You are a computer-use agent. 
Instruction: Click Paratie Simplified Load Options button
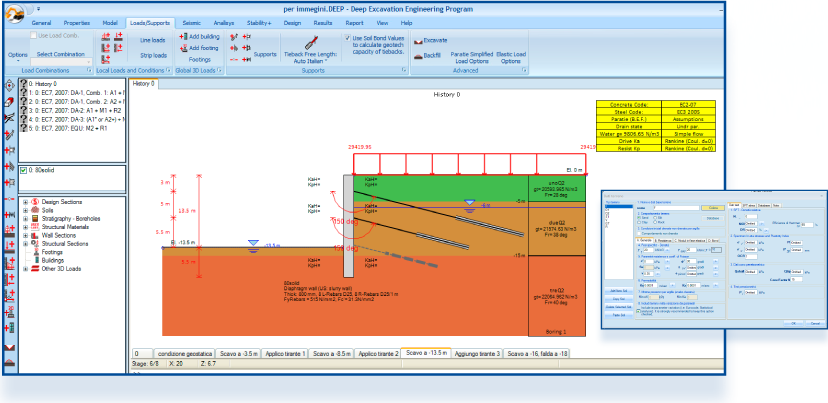pyautogui.click(x=472, y=58)
